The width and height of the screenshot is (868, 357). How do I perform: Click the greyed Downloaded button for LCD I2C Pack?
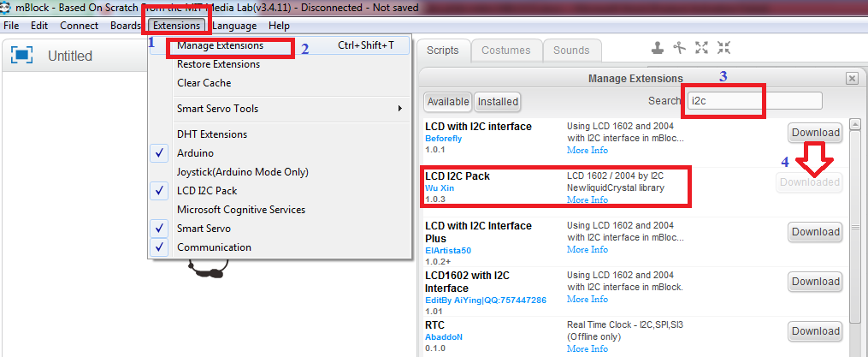(809, 181)
